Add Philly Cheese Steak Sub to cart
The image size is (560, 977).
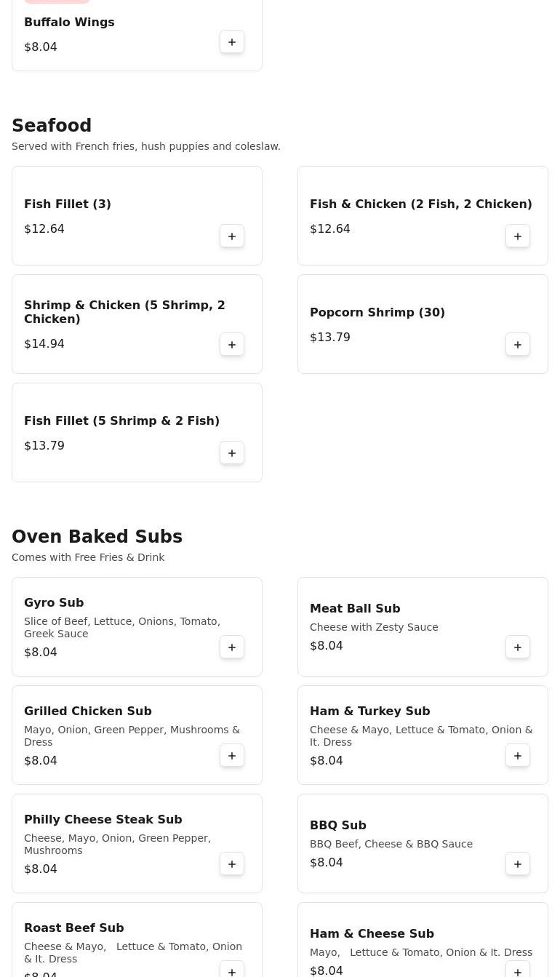coord(232,864)
